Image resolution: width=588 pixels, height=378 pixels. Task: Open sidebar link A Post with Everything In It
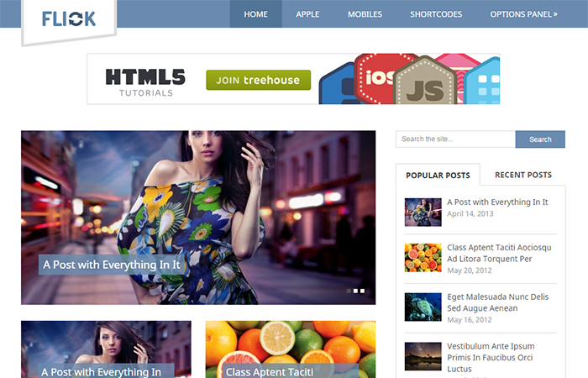tap(497, 202)
